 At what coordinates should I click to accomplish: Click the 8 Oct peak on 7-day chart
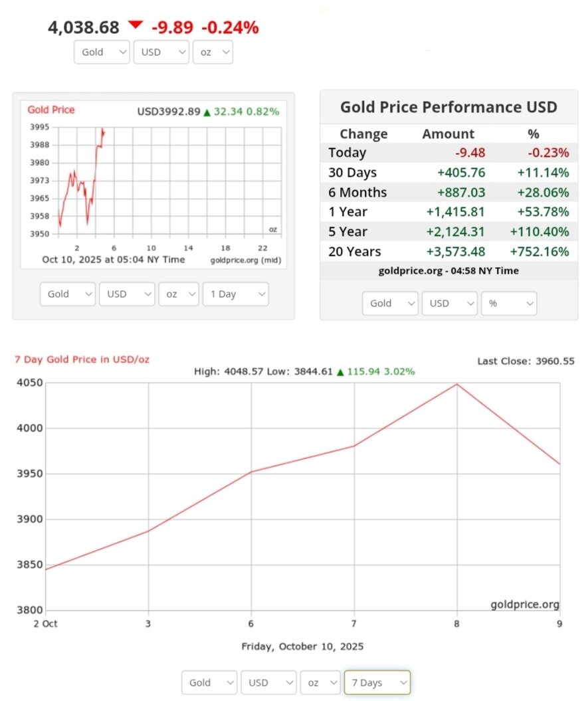(457, 384)
